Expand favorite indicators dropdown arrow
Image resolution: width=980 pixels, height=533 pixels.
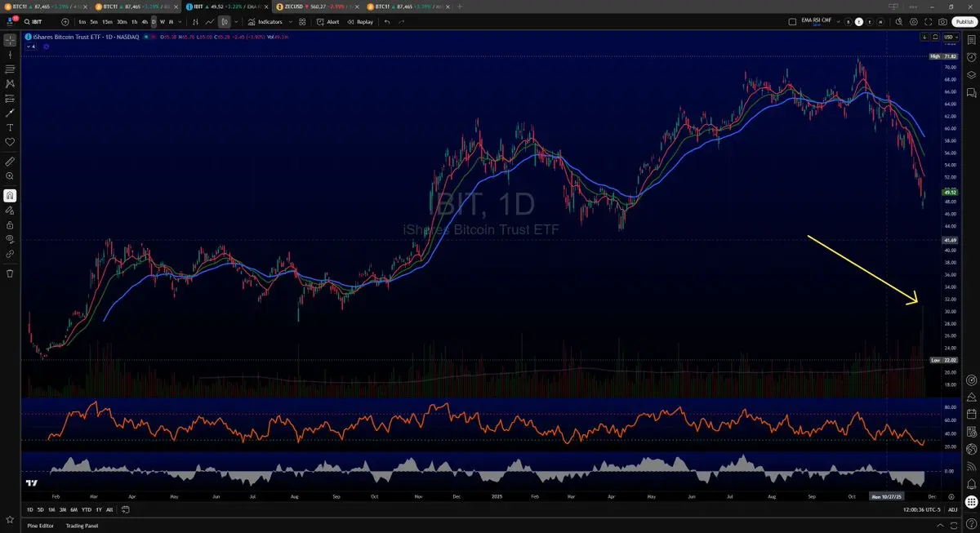tap(292, 22)
